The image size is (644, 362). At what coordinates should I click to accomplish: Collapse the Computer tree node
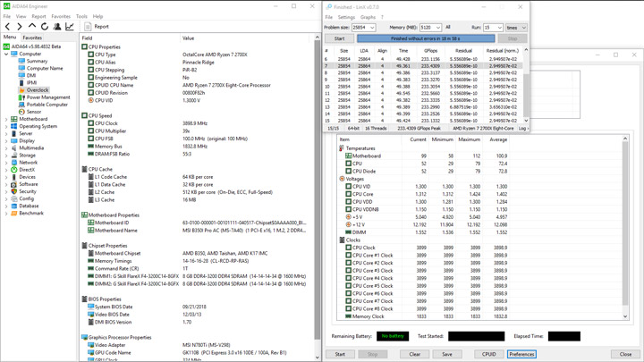pyautogui.click(x=6, y=54)
